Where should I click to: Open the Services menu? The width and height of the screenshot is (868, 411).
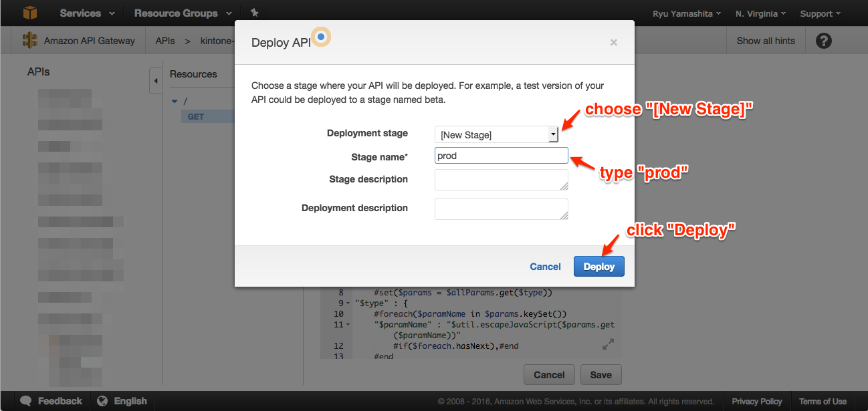click(87, 13)
